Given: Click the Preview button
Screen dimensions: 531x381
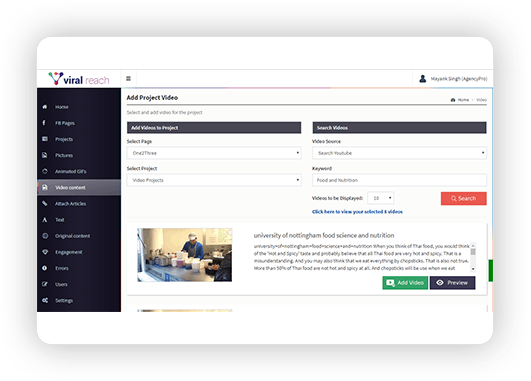Looking at the screenshot, I should (452, 283).
